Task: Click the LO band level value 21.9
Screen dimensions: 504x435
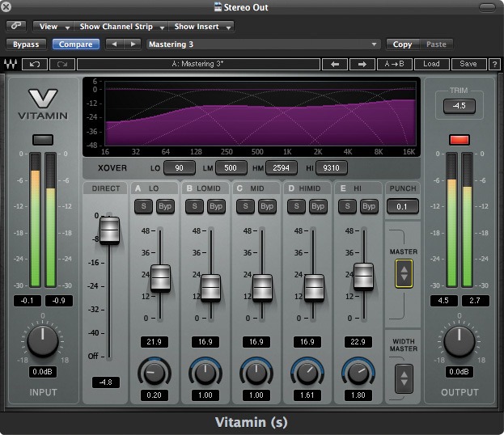Action: pyautogui.click(x=155, y=342)
